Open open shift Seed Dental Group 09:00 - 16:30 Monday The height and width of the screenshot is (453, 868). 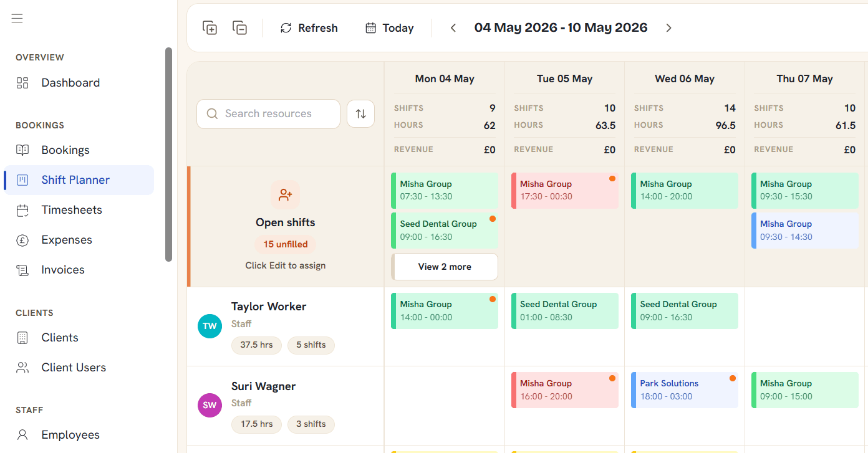[x=445, y=231]
